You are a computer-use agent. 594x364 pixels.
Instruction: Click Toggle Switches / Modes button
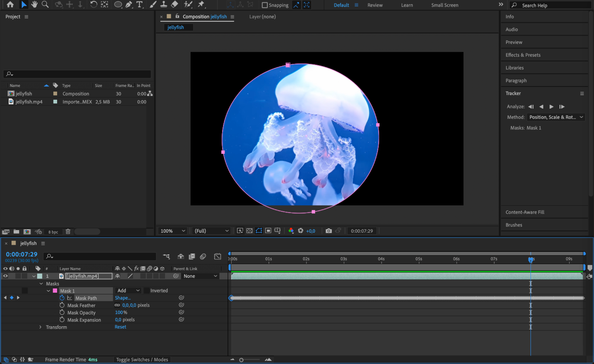142,360
